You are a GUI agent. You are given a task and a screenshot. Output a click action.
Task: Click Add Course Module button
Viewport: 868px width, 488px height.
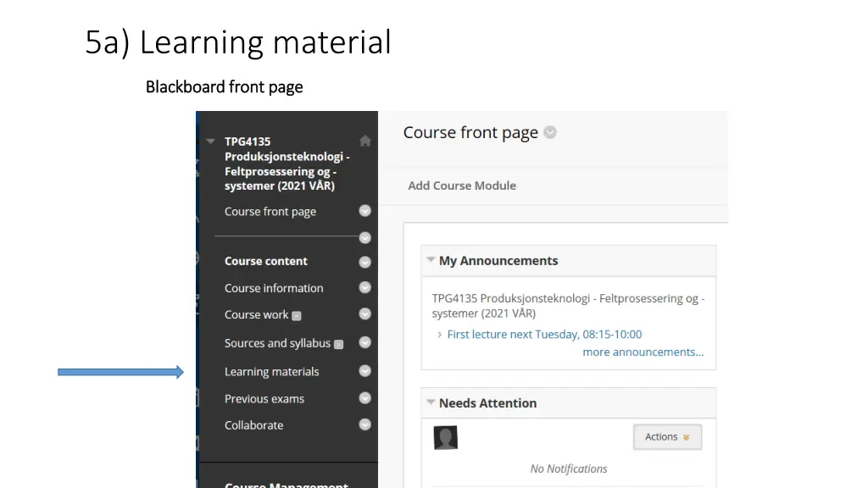[461, 186]
